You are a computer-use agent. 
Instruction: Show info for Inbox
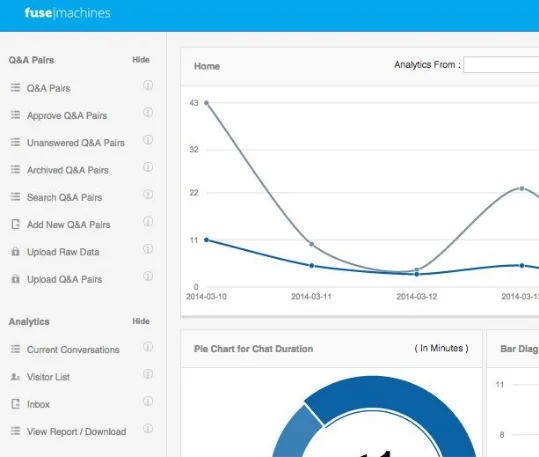coord(148,401)
